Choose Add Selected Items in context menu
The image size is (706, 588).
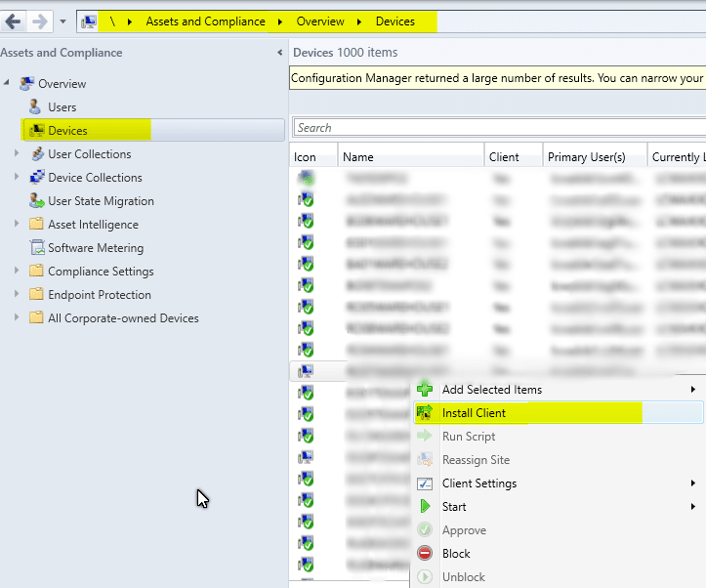pos(492,390)
